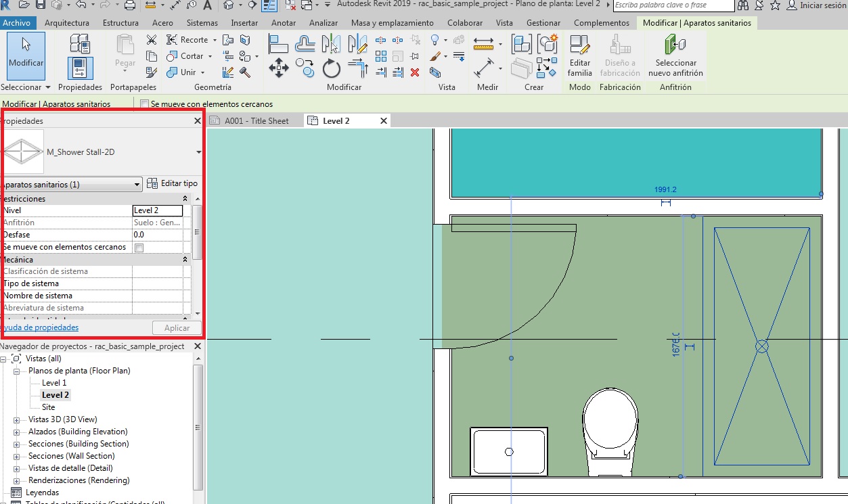Image resolution: width=848 pixels, height=504 pixels.
Task: Enable 'Se mueve con elementos cercanos' options bar checkbox
Action: 144,104
